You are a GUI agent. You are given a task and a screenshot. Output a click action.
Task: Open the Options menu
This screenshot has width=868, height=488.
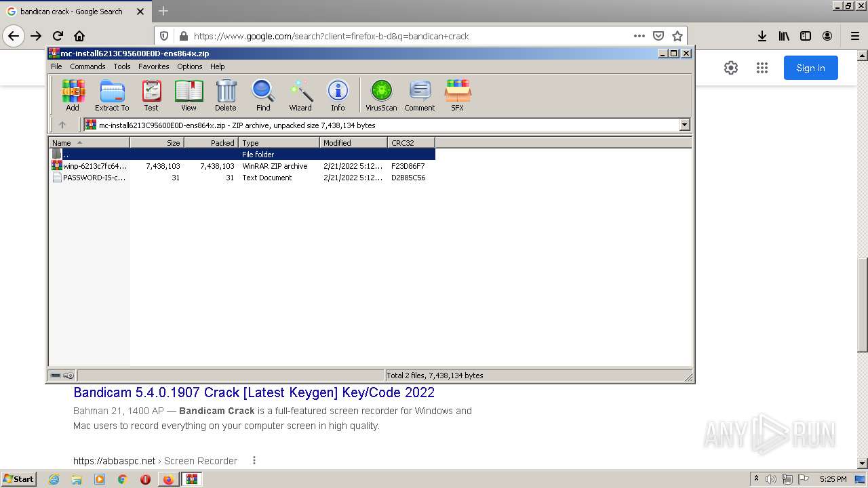click(x=190, y=66)
